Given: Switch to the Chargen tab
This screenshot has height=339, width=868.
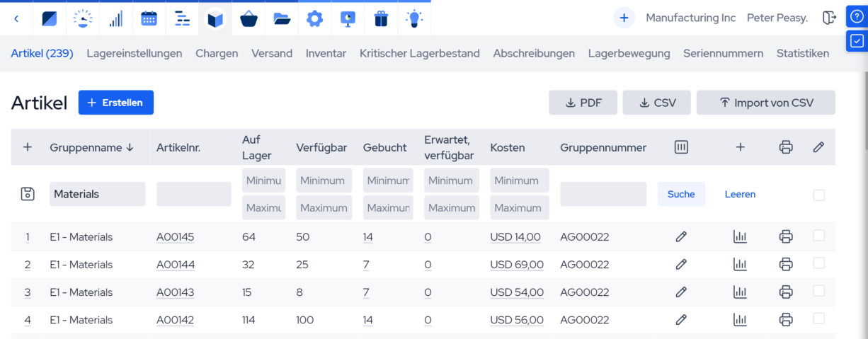Looking at the screenshot, I should (x=217, y=53).
